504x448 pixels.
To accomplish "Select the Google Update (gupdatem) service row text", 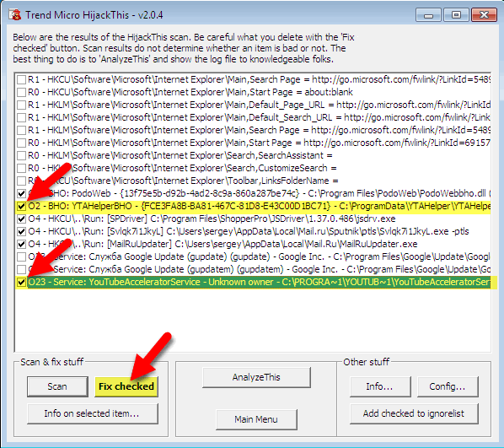I will tap(259, 269).
